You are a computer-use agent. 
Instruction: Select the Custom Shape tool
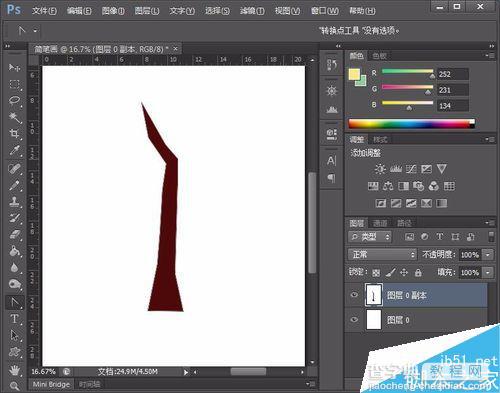point(14,352)
